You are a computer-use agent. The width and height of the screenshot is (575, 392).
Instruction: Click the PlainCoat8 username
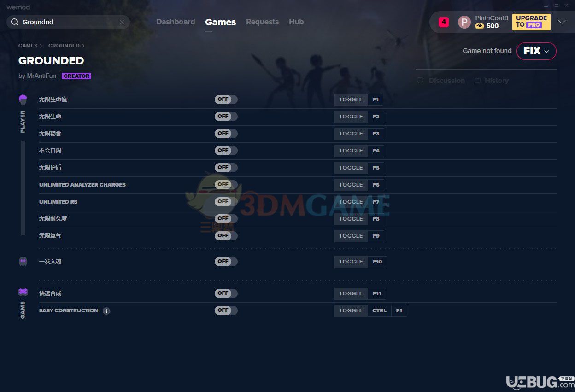pyautogui.click(x=492, y=18)
